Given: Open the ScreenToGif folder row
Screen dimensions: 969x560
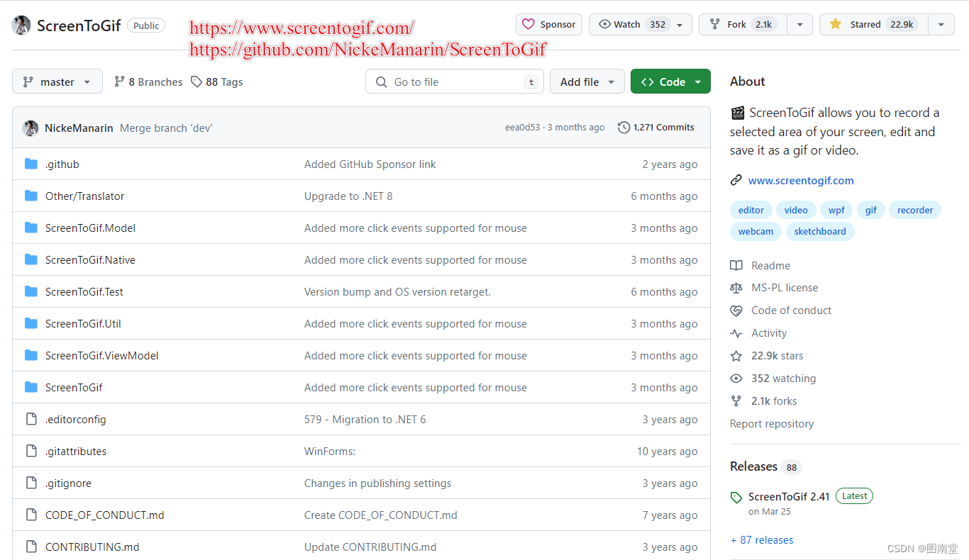Looking at the screenshot, I should coord(361,387).
